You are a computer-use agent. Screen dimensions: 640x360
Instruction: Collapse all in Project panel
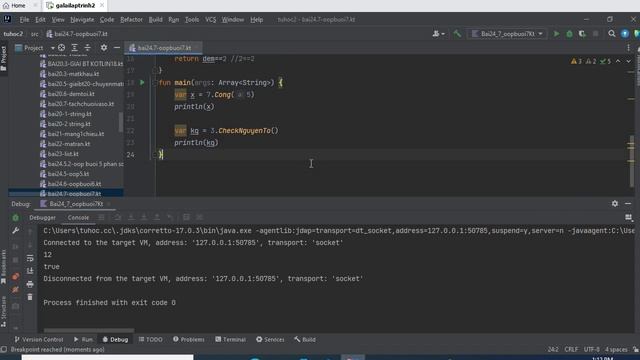coord(87,48)
